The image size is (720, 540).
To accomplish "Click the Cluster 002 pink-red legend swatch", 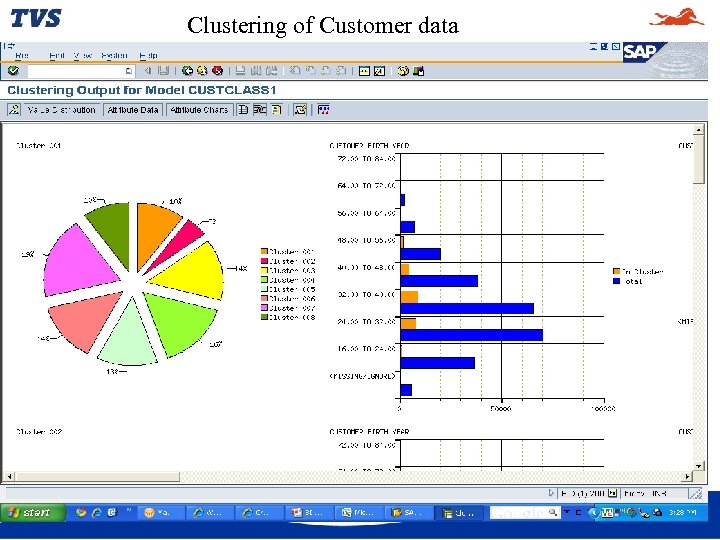I will tap(264, 261).
